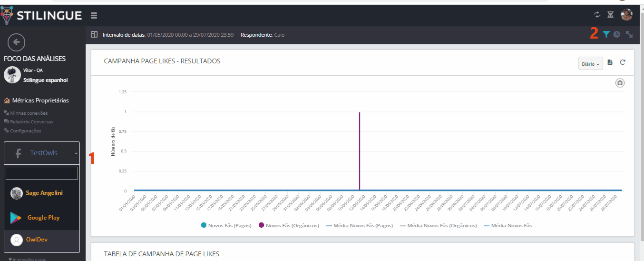Reload the Campanha Page Likes chart
644x261 pixels.
click(623, 62)
